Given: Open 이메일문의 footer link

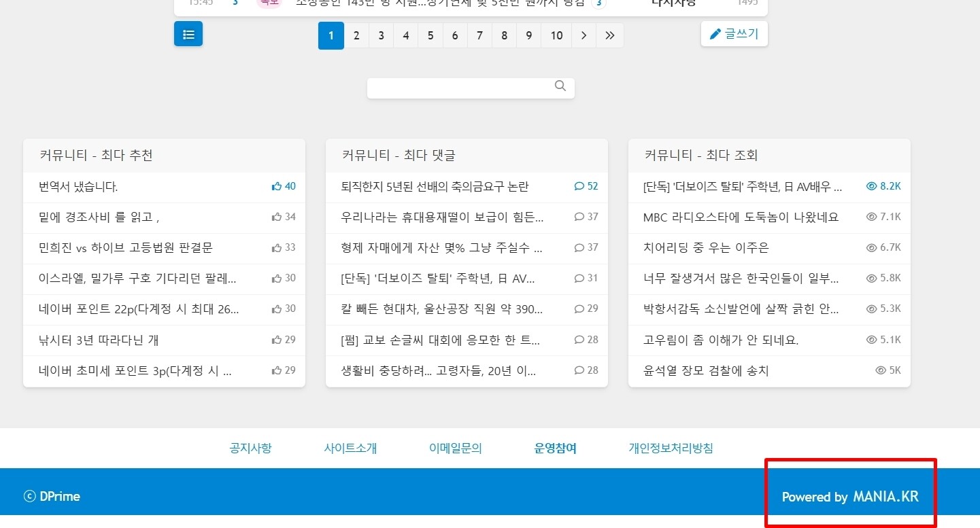Looking at the screenshot, I should click(x=456, y=448).
